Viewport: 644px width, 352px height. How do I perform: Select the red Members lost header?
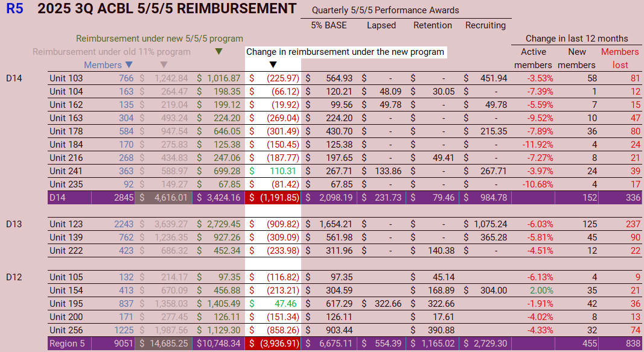[620, 58]
